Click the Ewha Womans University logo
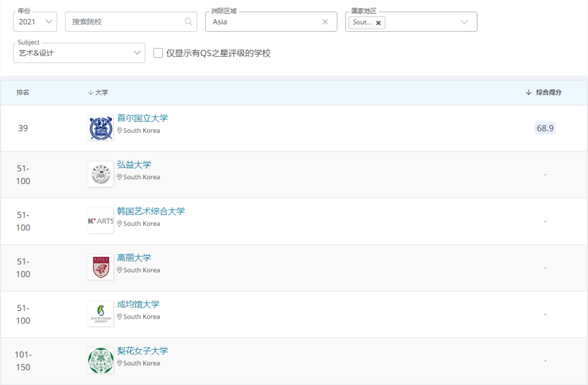588x385 pixels. [101, 360]
